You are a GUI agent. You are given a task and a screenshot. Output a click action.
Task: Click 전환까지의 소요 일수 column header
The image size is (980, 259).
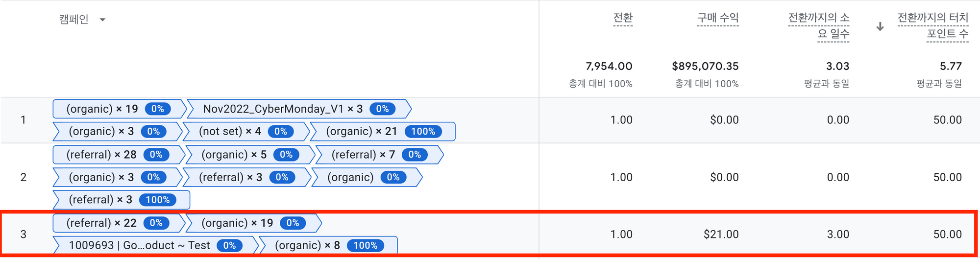(x=819, y=26)
